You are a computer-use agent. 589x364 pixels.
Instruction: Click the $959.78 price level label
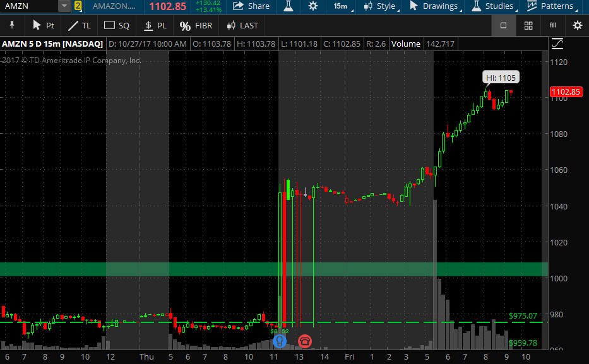click(x=523, y=343)
